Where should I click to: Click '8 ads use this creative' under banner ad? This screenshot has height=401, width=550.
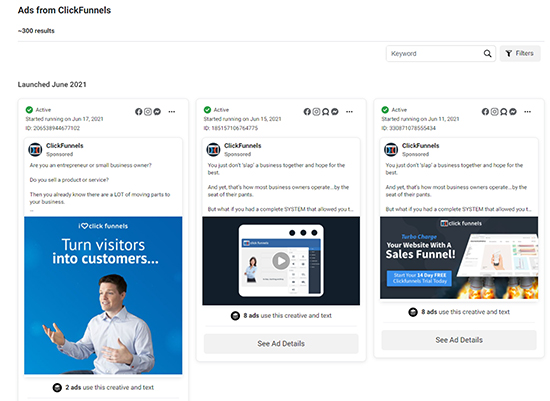(x=465, y=312)
